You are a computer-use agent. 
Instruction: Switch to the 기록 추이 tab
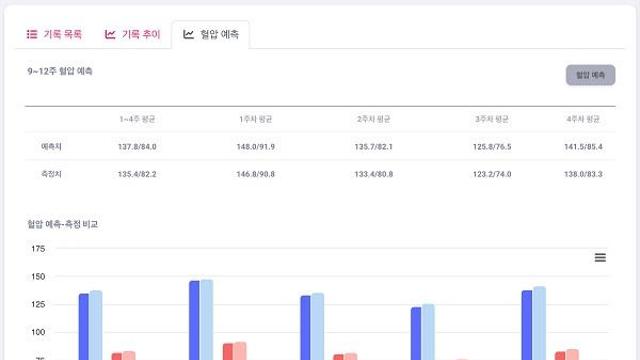[133, 34]
